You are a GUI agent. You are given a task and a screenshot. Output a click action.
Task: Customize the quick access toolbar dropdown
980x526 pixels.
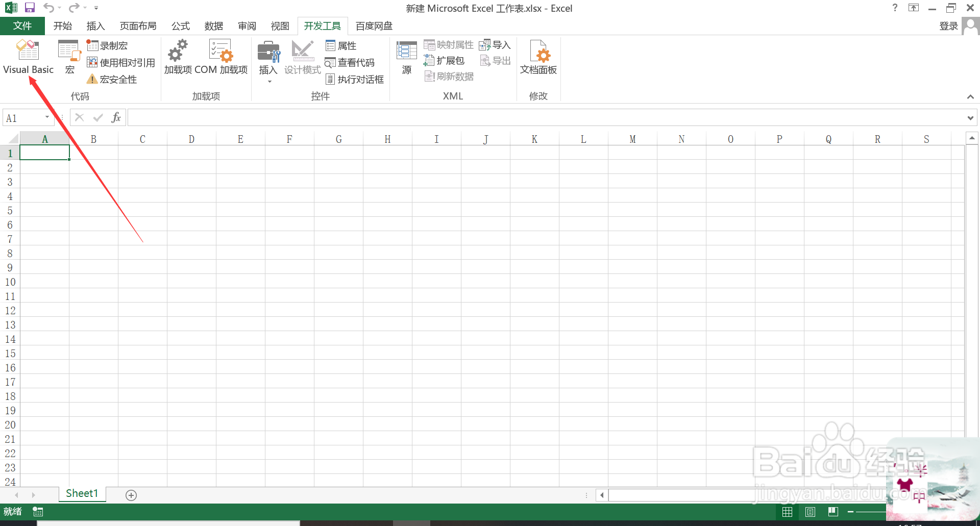coord(96,8)
